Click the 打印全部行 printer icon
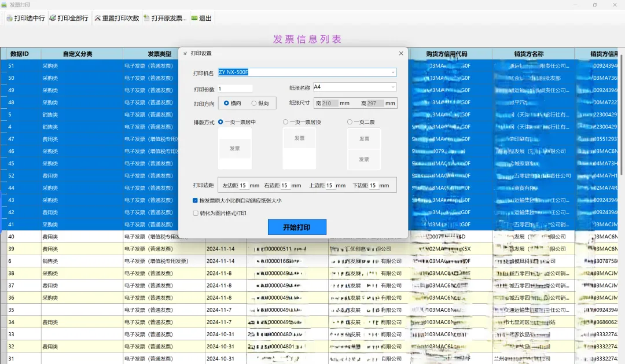 (53, 19)
